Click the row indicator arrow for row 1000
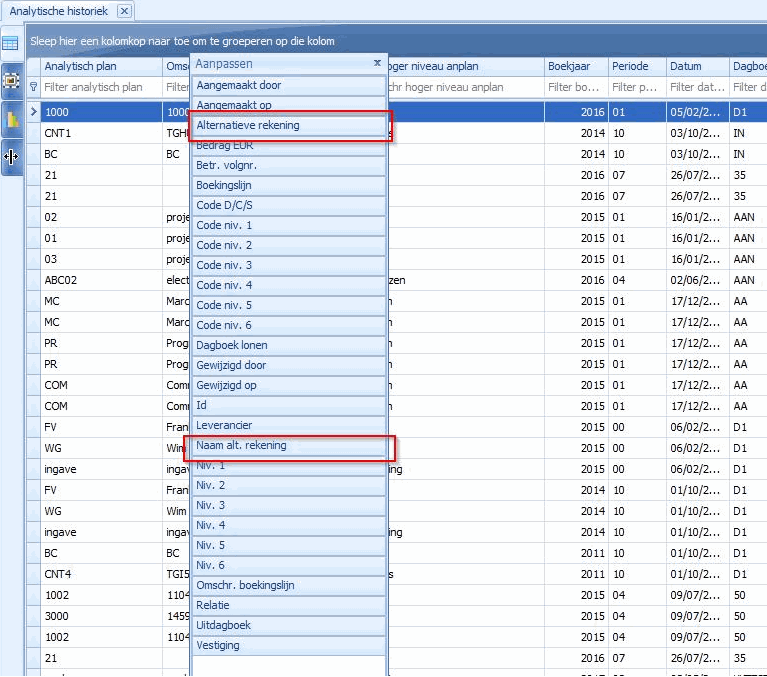This screenshot has height=677, width=767. (33, 112)
